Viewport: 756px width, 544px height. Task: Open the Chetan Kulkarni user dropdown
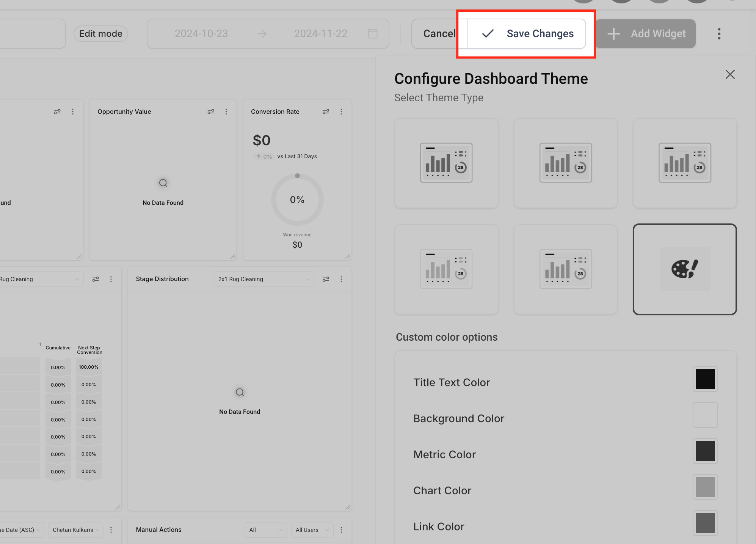[x=75, y=530]
